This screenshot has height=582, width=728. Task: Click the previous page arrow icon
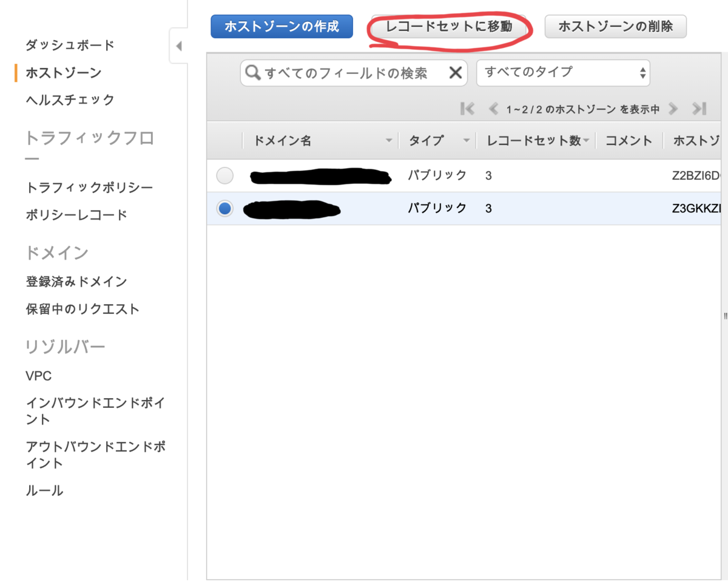493,109
